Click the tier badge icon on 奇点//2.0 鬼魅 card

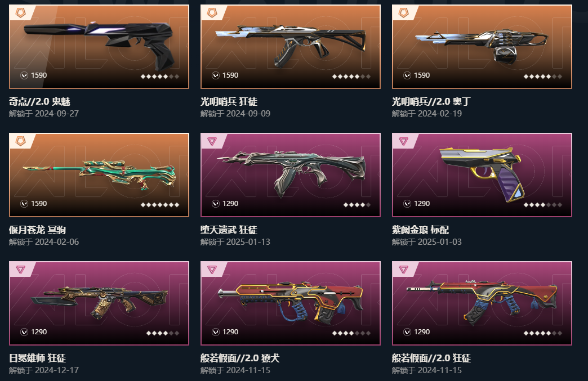coord(21,13)
